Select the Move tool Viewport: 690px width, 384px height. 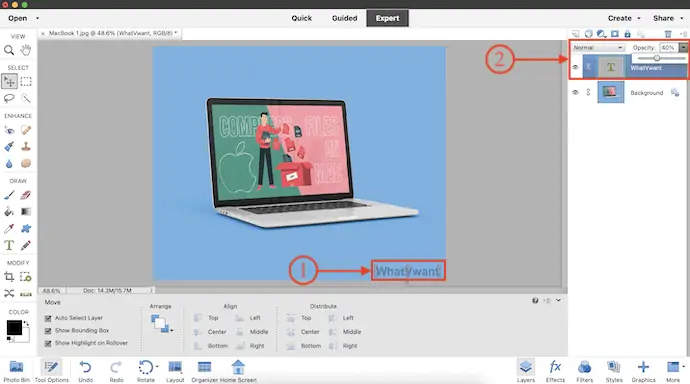tap(9, 81)
